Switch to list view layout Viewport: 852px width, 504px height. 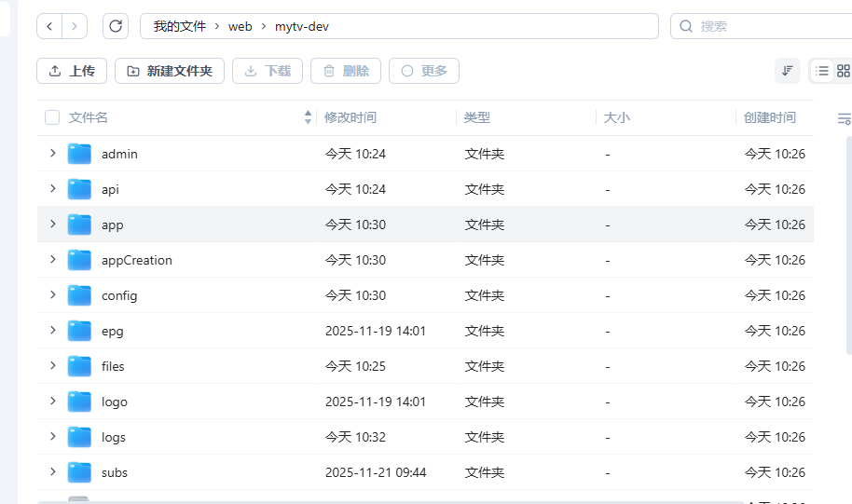(x=822, y=71)
